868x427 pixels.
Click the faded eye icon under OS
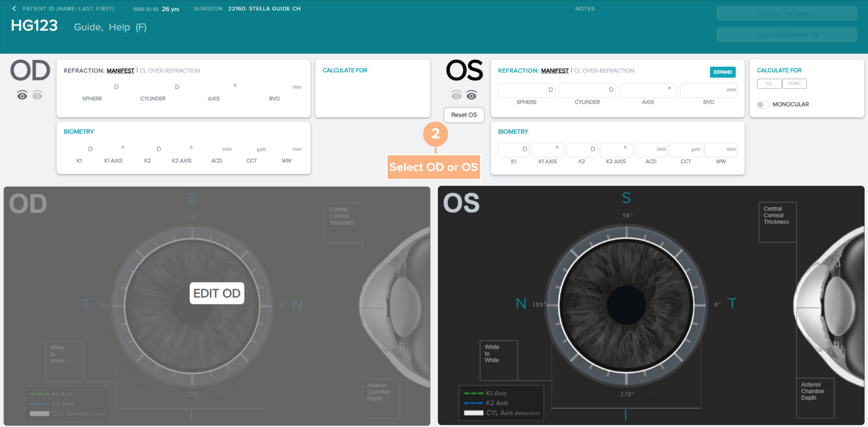point(456,95)
